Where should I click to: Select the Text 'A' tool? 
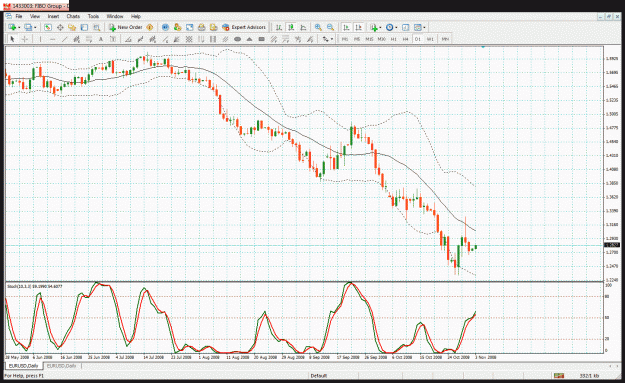101,39
